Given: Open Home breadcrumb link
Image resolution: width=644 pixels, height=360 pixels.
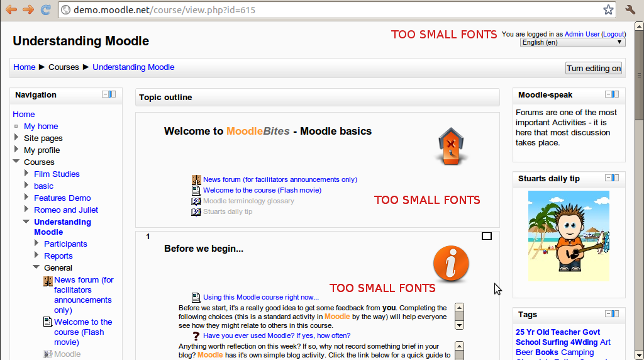Looking at the screenshot, I should 25,67.
